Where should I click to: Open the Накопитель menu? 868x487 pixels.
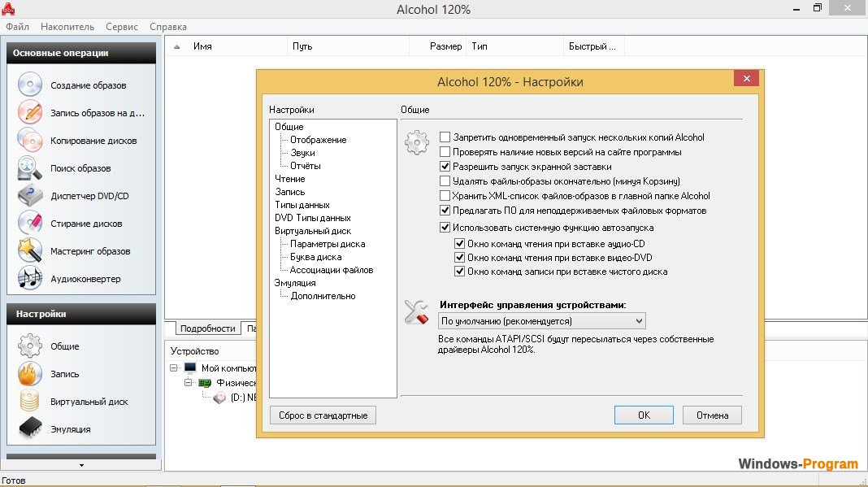point(67,27)
